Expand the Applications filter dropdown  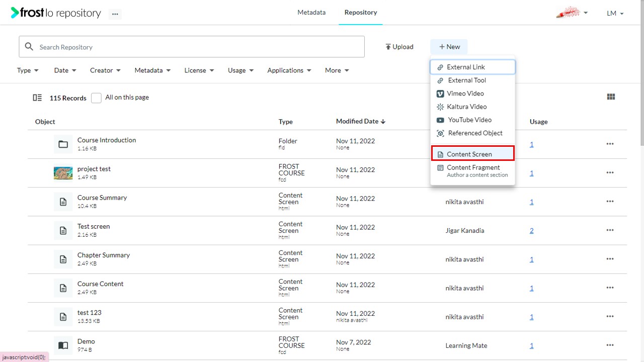289,70
